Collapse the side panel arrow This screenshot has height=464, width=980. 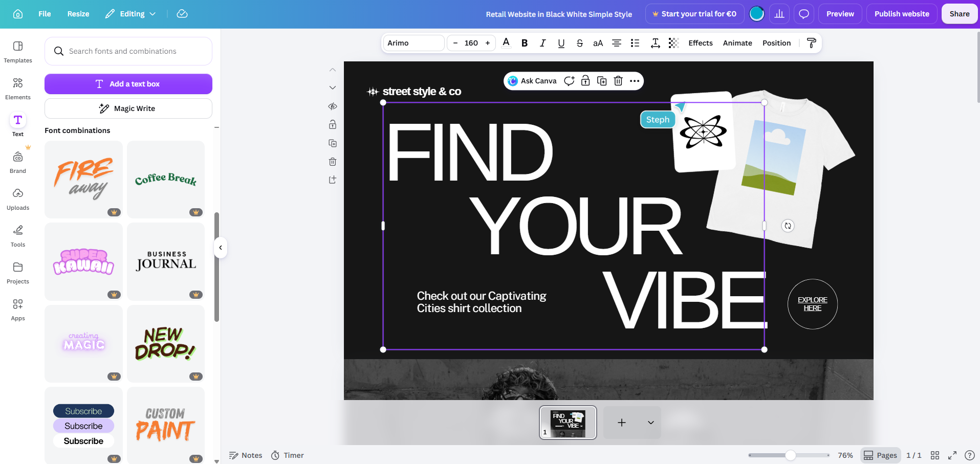click(x=221, y=248)
